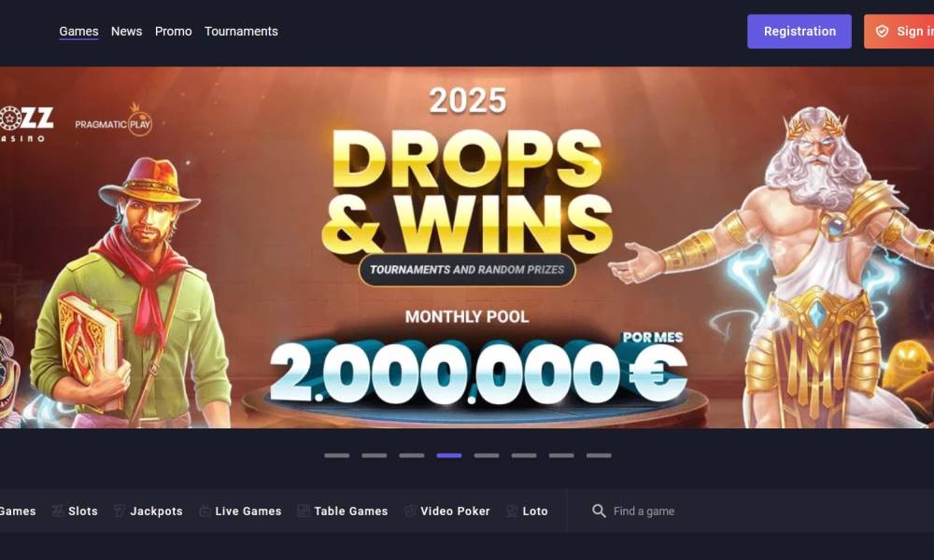
Task: Open the Tournaments menu item
Action: pos(241,31)
